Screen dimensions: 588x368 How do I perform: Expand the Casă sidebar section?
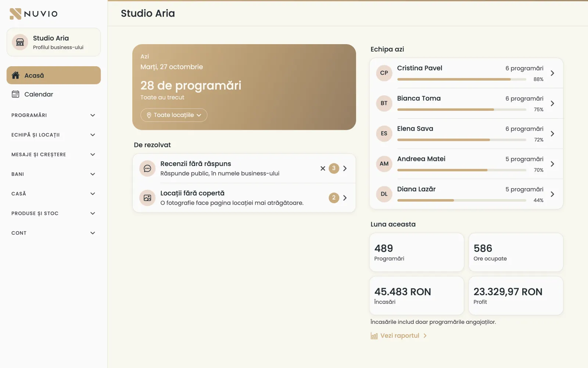tap(54, 194)
